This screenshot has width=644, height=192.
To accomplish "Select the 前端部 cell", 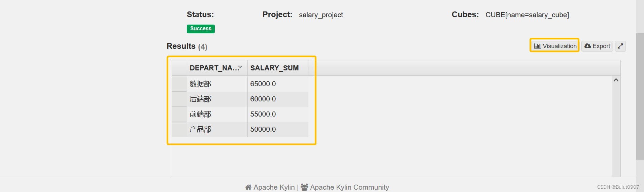I will point(217,114).
